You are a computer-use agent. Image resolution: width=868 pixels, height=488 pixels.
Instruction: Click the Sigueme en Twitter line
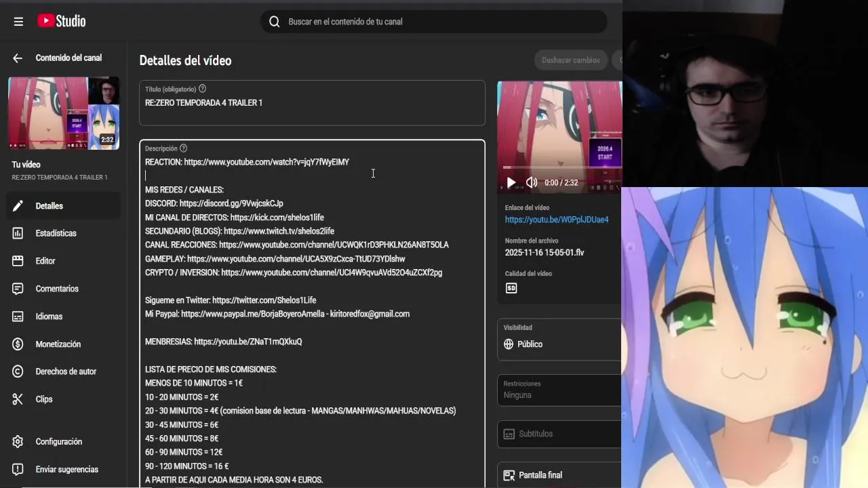click(x=231, y=300)
